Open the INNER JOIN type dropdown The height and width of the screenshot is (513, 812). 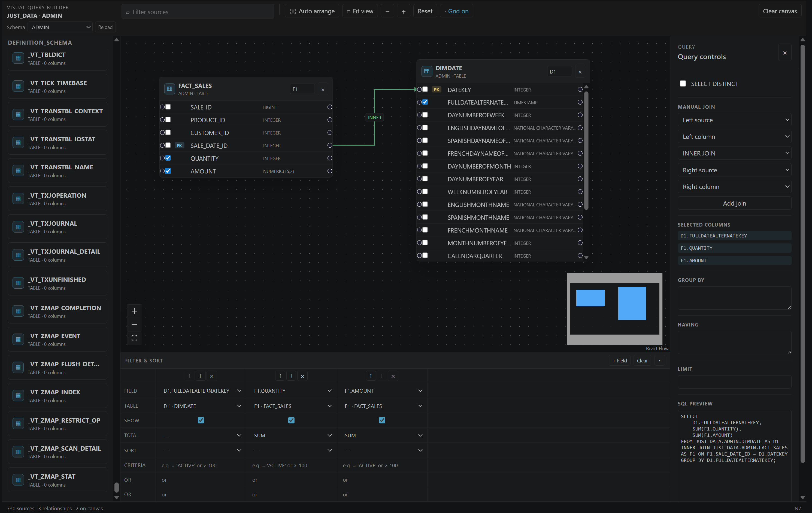(x=734, y=153)
